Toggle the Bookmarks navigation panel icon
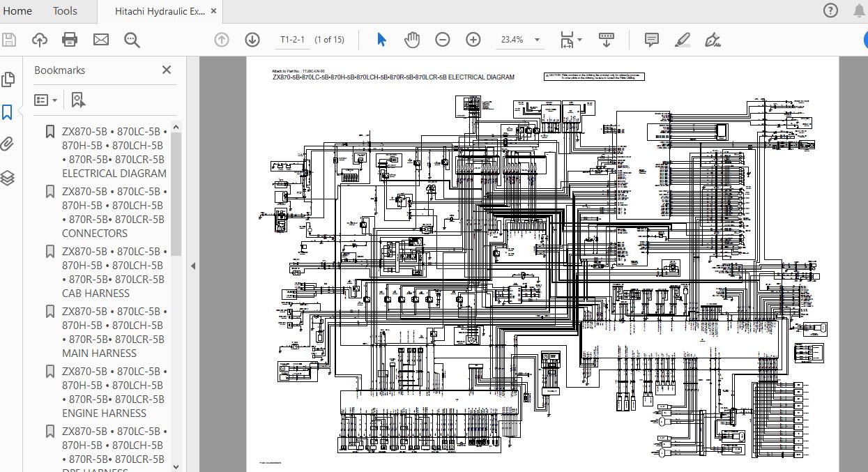868x472 pixels. point(8,112)
